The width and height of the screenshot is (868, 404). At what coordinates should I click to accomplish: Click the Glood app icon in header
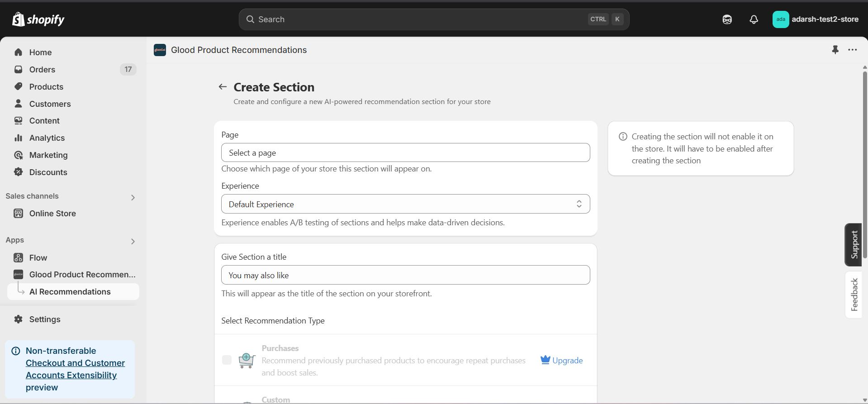click(x=160, y=50)
